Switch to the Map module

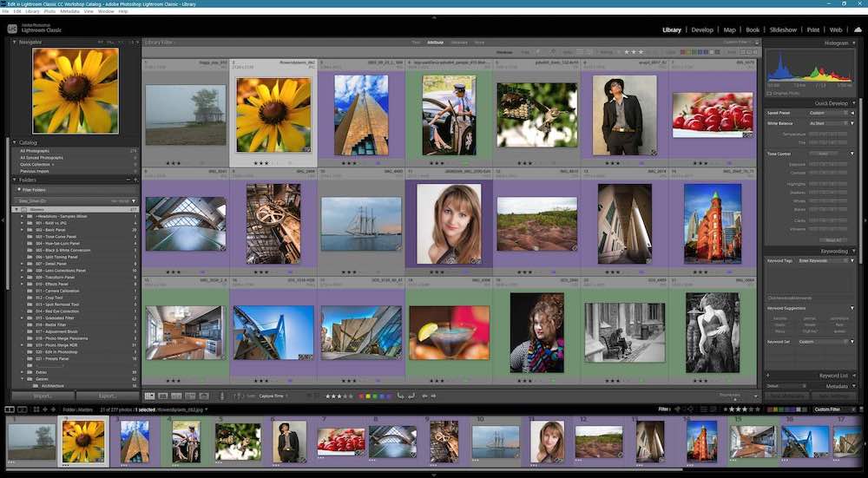[729, 29]
